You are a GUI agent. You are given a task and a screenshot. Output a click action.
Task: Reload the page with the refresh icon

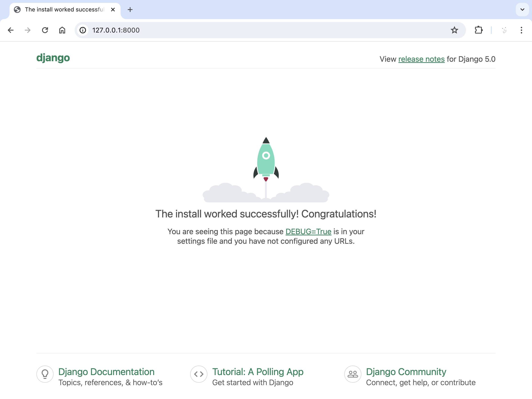45,30
